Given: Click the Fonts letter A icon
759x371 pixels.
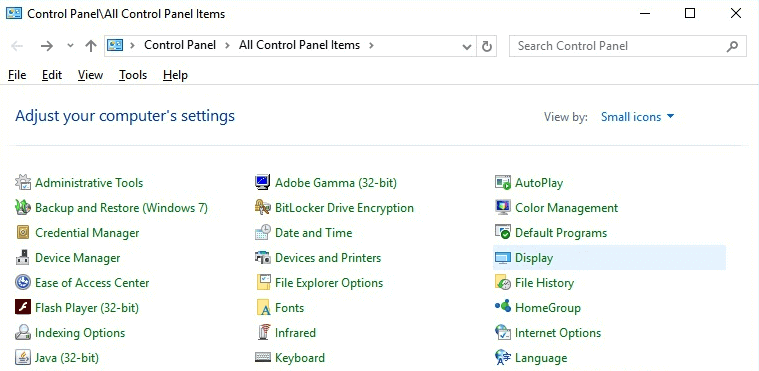Looking at the screenshot, I should pyautogui.click(x=263, y=308).
